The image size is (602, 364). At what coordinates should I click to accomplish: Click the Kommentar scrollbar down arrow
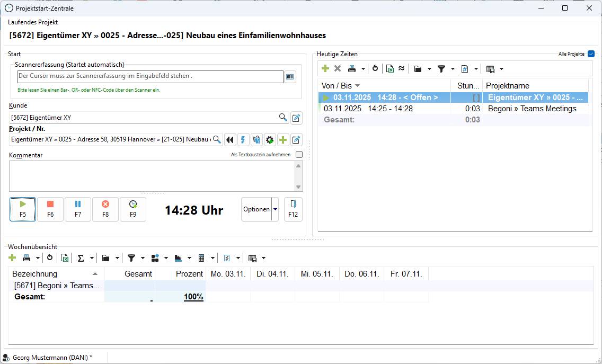298,187
